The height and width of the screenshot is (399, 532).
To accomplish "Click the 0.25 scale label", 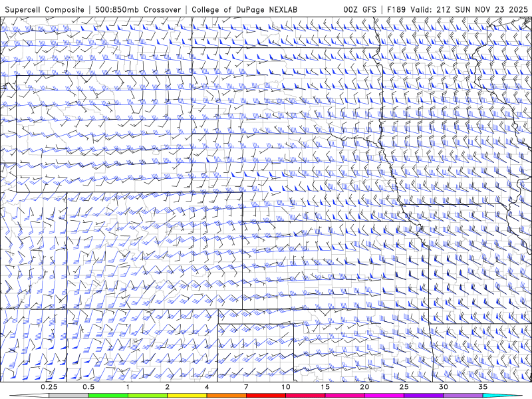I will click(49, 387).
